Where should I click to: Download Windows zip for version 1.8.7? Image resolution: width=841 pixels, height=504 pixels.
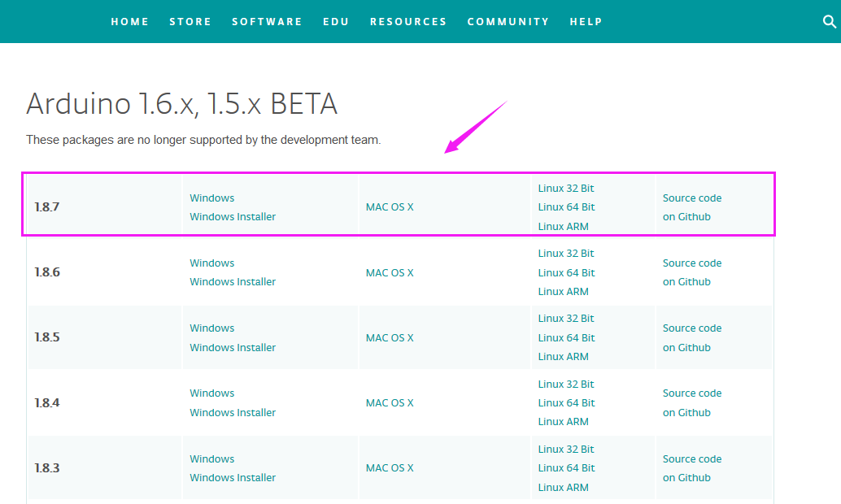(x=211, y=198)
